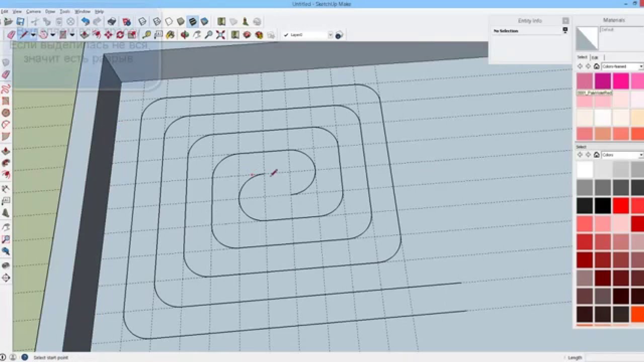Open the Colors-Named materials library dropdown

point(641,66)
